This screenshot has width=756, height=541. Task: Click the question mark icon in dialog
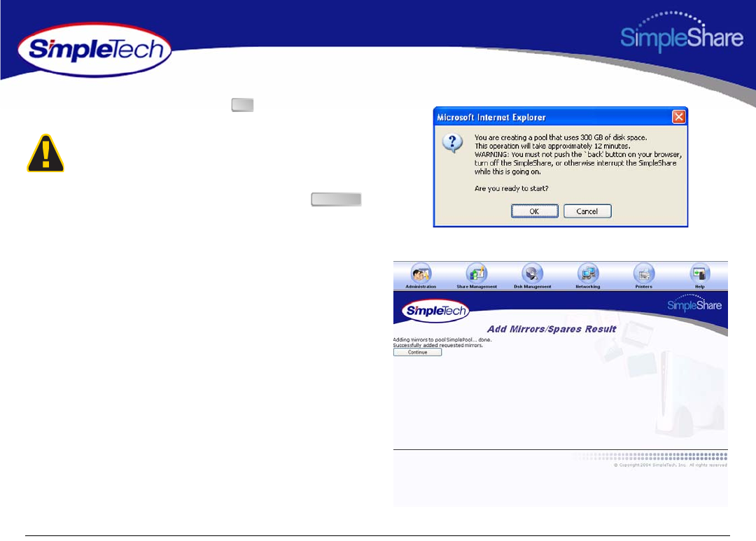(453, 143)
